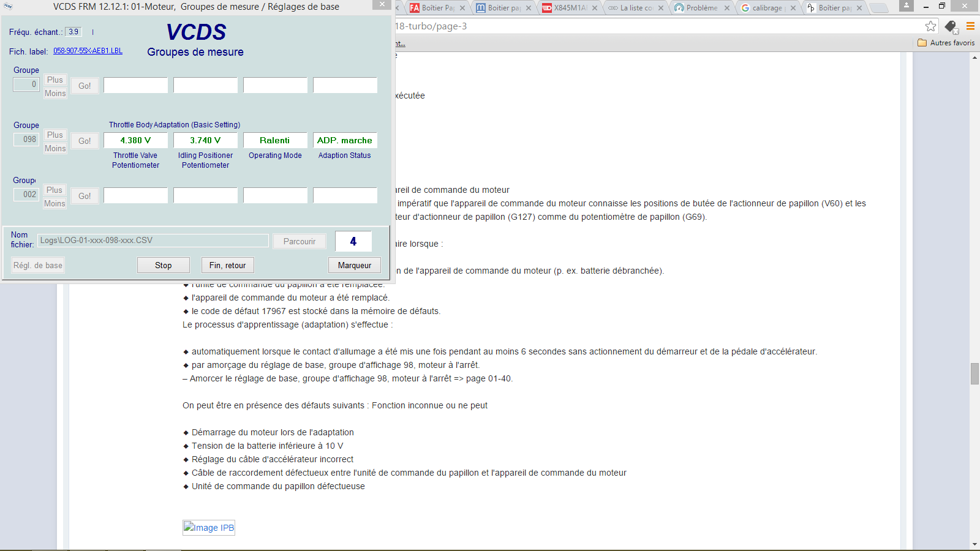This screenshot has width=980, height=551.
Task: Select the Fréqu. échant. value box
Action: [x=73, y=31]
